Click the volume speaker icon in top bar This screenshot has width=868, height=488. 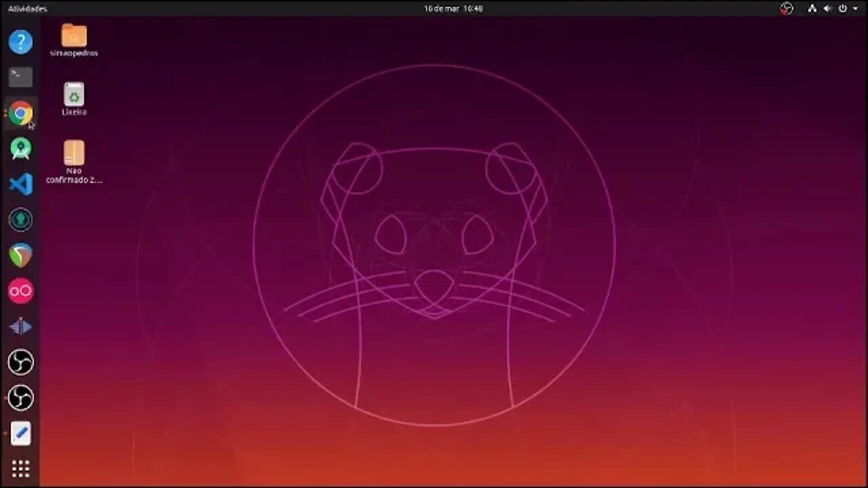pos(827,9)
